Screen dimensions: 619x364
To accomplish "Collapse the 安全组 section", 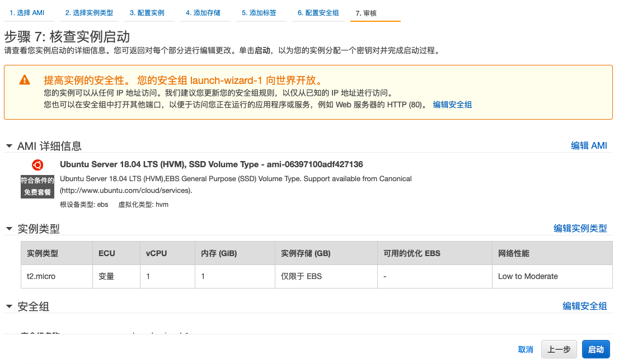I will [x=9, y=306].
